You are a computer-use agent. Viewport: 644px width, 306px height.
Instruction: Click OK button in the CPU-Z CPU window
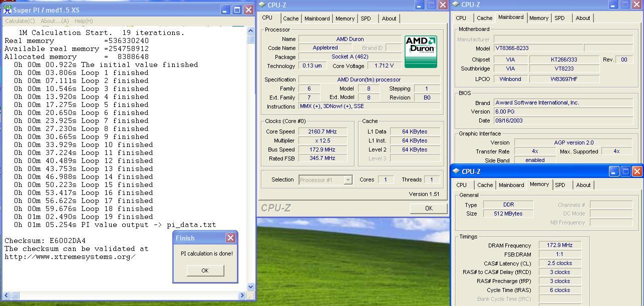429,208
